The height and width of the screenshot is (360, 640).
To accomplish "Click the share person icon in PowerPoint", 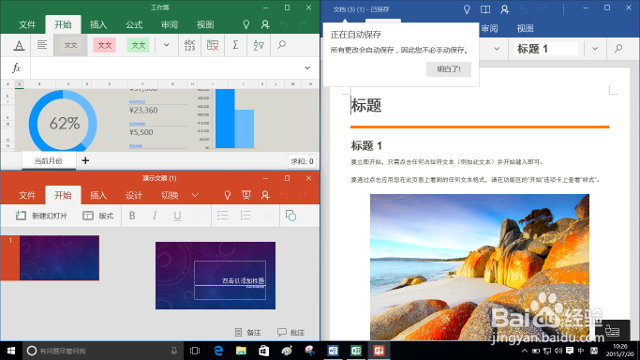I will click(x=265, y=196).
